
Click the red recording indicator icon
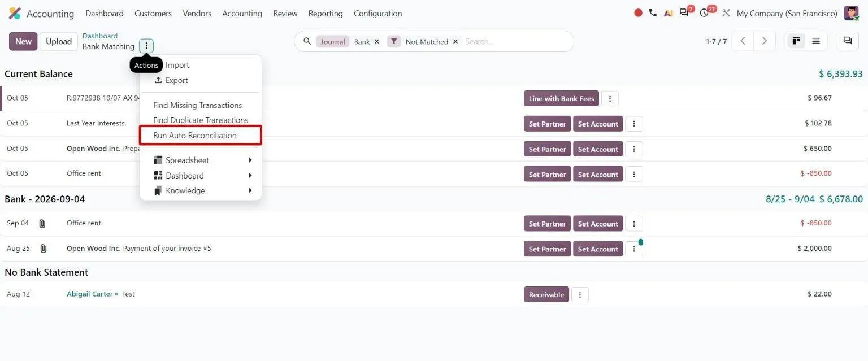(x=638, y=13)
